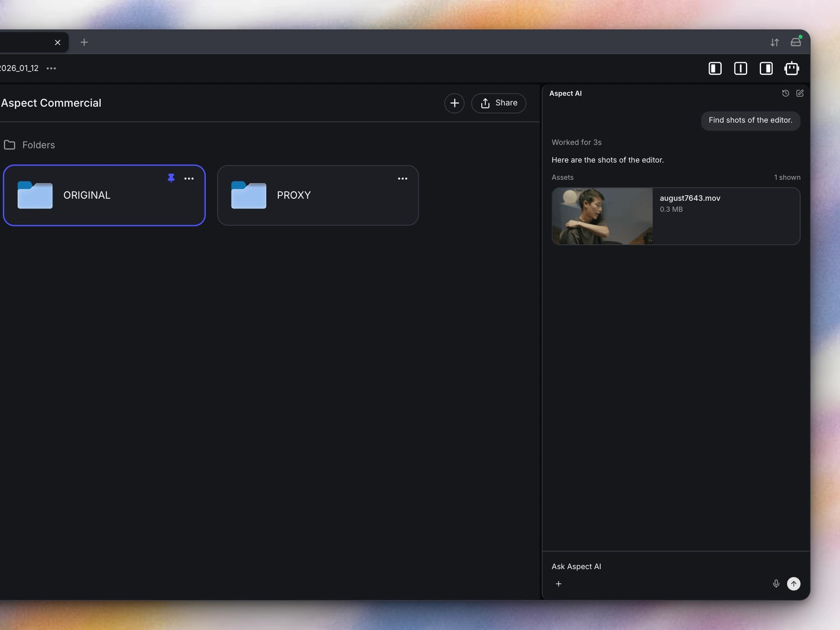The image size is (840, 630).
Task: Click the Folders section header
Action: point(29,145)
